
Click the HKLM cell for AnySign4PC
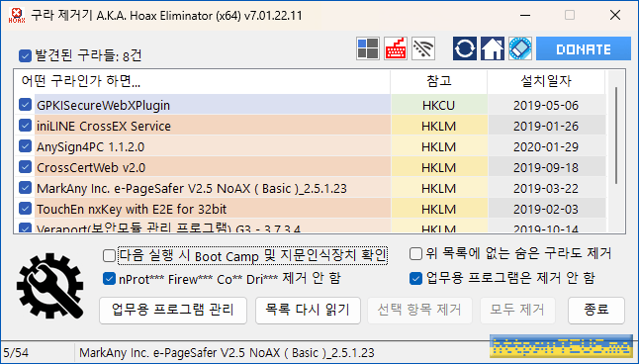438,146
